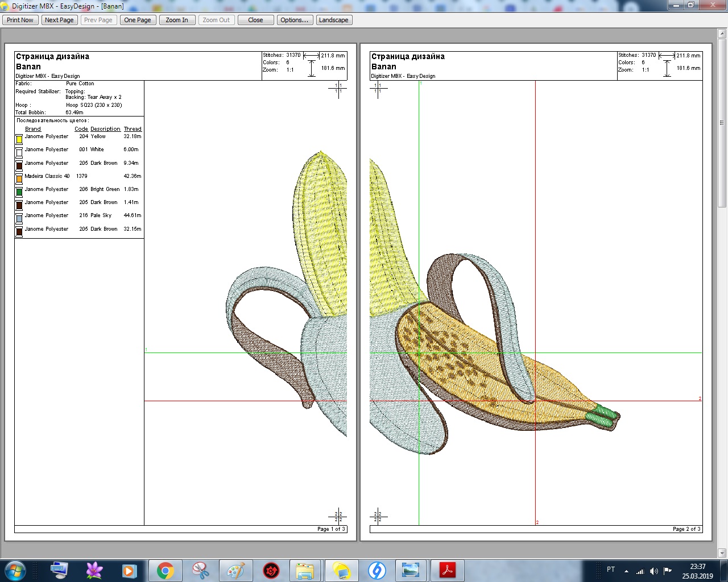The width and height of the screenshot is (728, 582).
Task: Open the print Options dialog
Action: click(294, 20)
